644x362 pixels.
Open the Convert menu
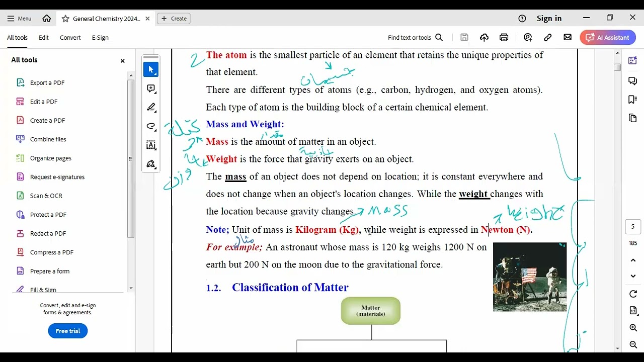click(70, 38)
